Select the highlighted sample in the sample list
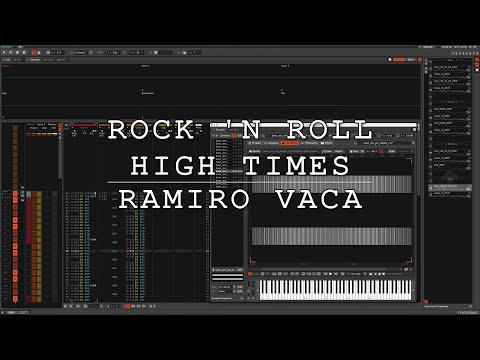This screenshot has width=480, height=360. pos(229,171)
